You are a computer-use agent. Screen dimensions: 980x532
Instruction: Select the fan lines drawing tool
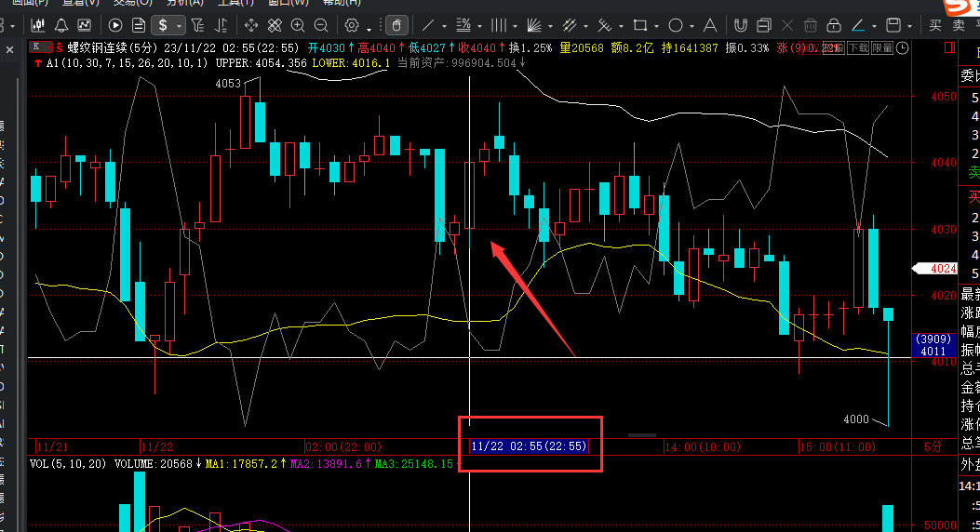(x=534, y=26)
